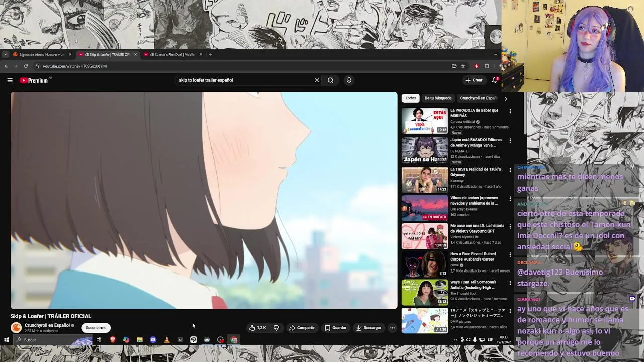The height and width of the screenshot is (362, 644).
Task: Open Crunchyroll en Español channel name link
Action: point(47,325)
